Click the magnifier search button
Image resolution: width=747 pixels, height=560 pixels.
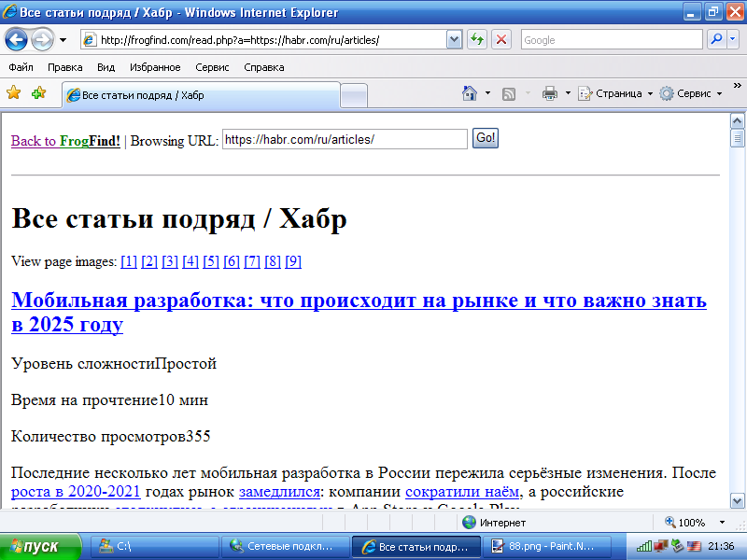(x=716, y=39)
